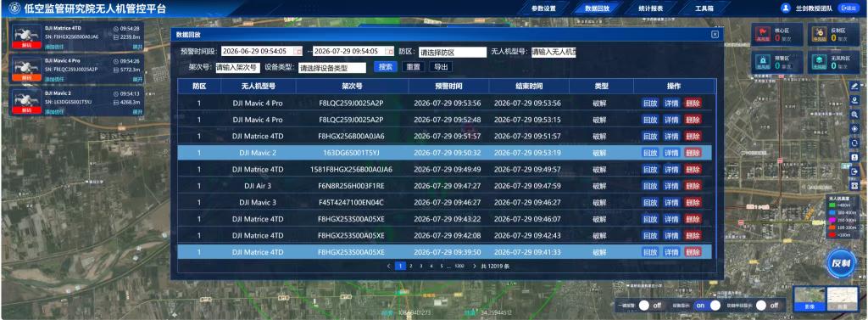This screenshot has height=320, width=868.
Task: Click the 重置 button
Action: click(x=413, y=67)
